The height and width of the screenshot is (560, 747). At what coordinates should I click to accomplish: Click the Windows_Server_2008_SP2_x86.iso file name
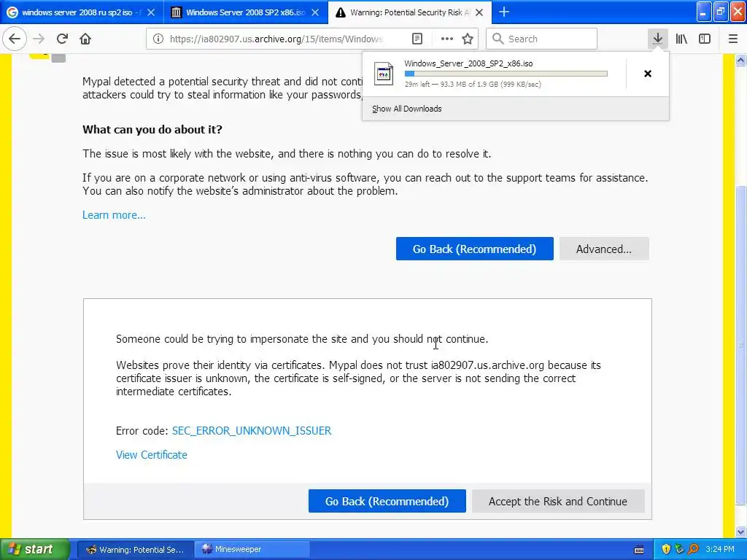point(468,63)
